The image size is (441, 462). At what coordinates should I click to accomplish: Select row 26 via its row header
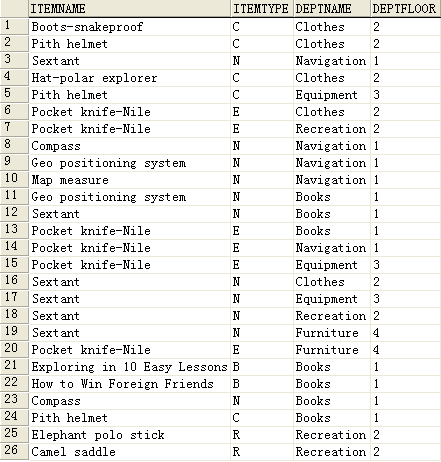point(14,451)
